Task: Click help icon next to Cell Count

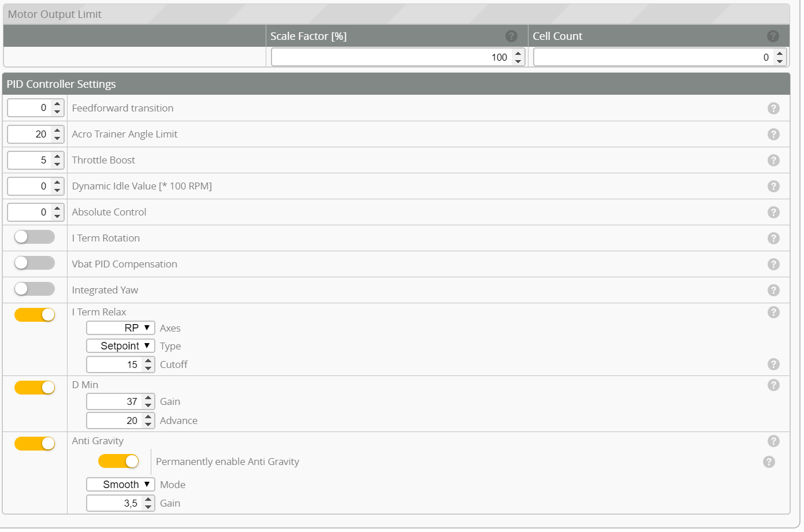Action: point(773,36)
